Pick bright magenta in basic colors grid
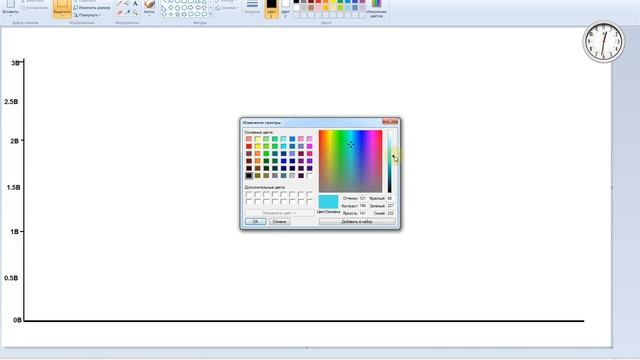This screenshot has height=360, width=640. point(309,146)
